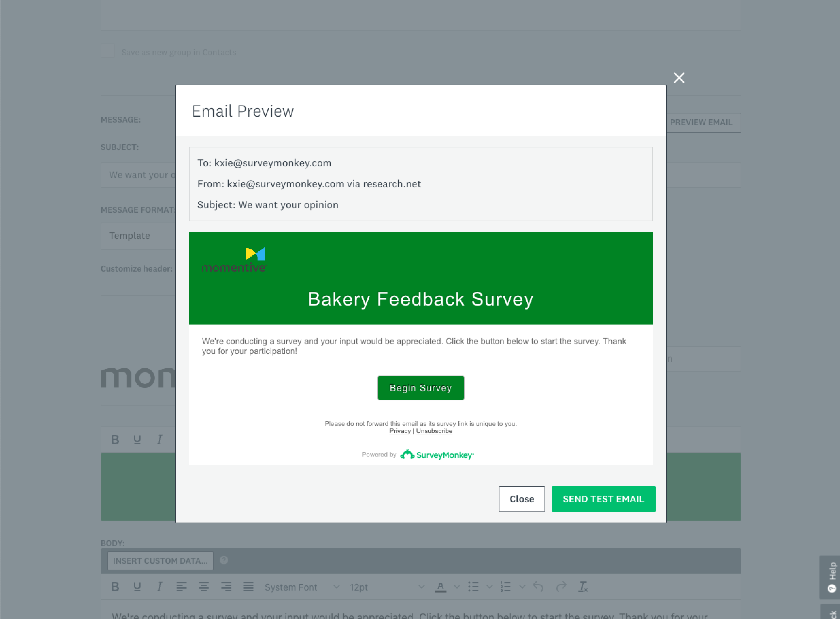Click the text color A icon
Screen dimensions: 840x619
[440, 587]
